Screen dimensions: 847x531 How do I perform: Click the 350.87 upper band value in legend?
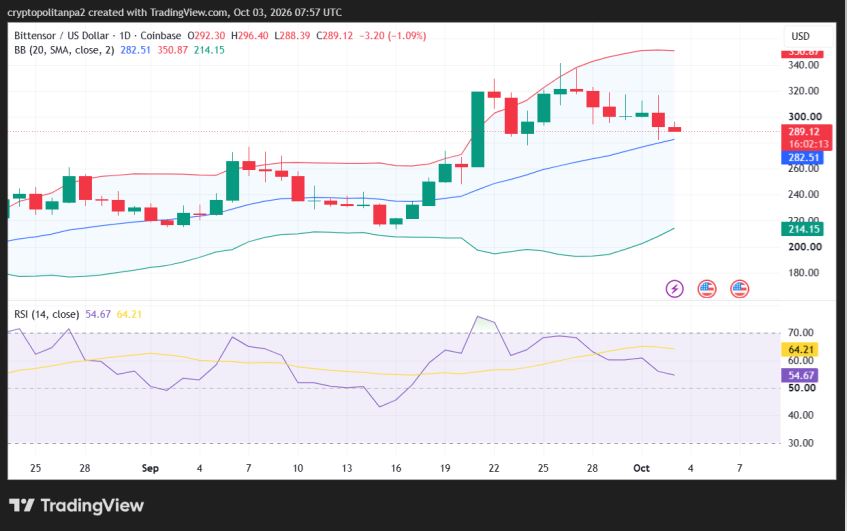(172, 50)
